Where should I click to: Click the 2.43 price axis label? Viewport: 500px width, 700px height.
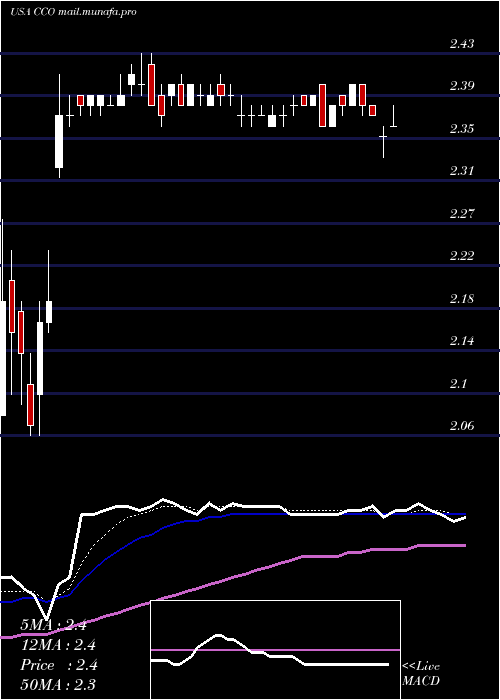(462, 44)
